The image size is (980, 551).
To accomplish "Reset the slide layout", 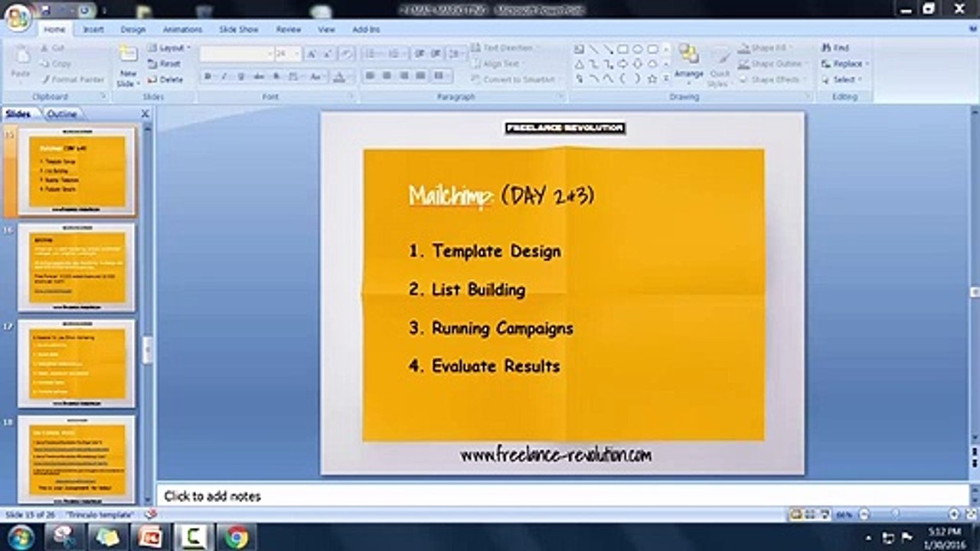I will click(165, 64).
